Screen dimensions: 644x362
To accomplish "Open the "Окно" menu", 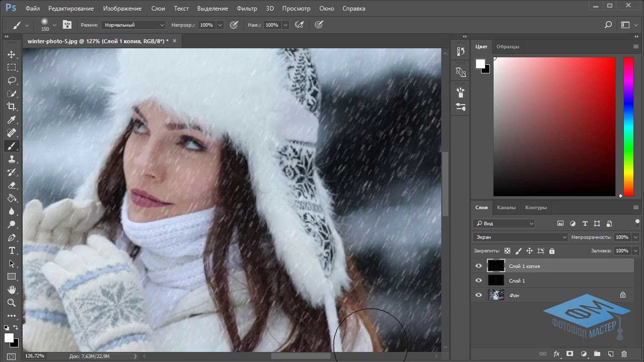I will [327, 9].
